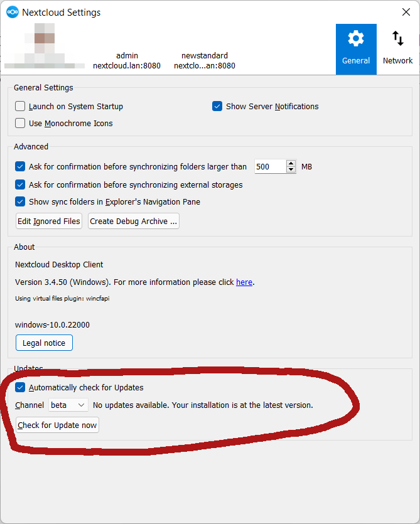Click Check for Update now
420x524 pixels.
pos(57,425)
